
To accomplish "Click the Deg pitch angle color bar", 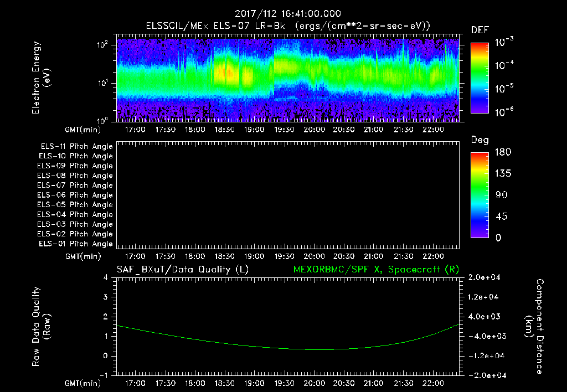I will click(480, 195).
